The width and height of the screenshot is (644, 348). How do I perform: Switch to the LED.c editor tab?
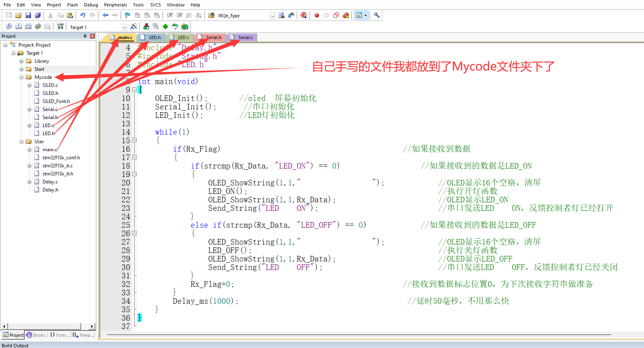(180, 37)
